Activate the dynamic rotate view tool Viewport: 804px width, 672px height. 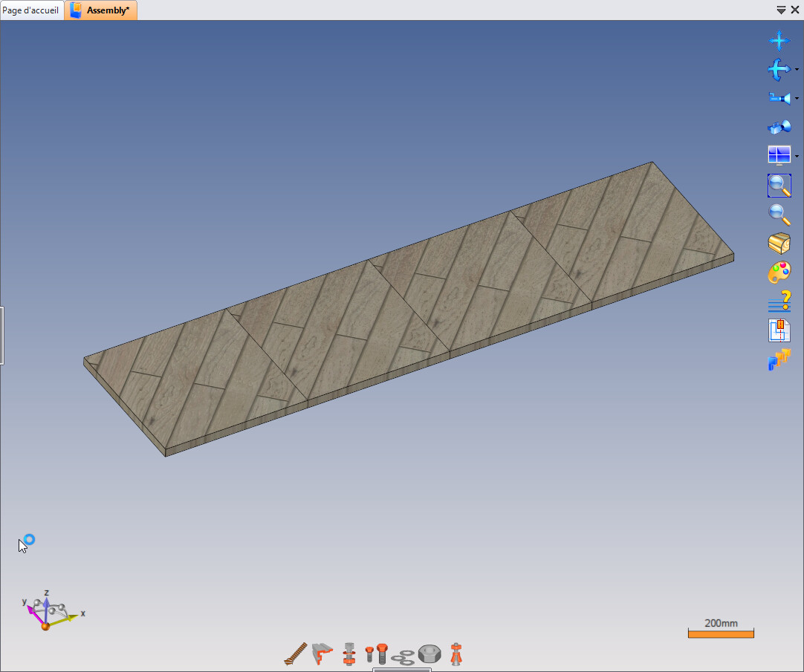pos(779,69)
